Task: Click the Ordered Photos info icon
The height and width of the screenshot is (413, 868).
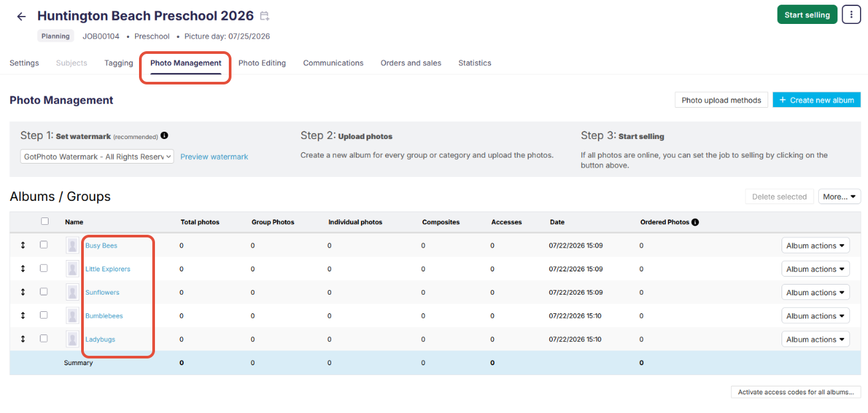Action: point(695,222)
